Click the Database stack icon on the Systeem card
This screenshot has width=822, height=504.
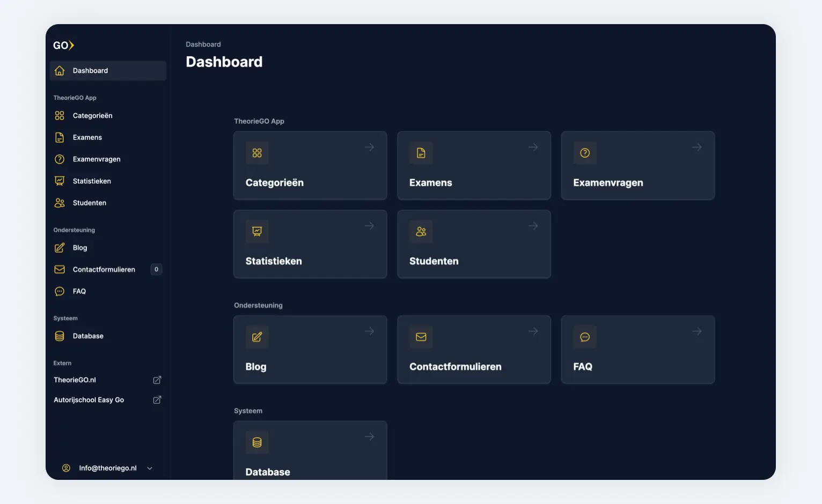click(x=257, y=442)
